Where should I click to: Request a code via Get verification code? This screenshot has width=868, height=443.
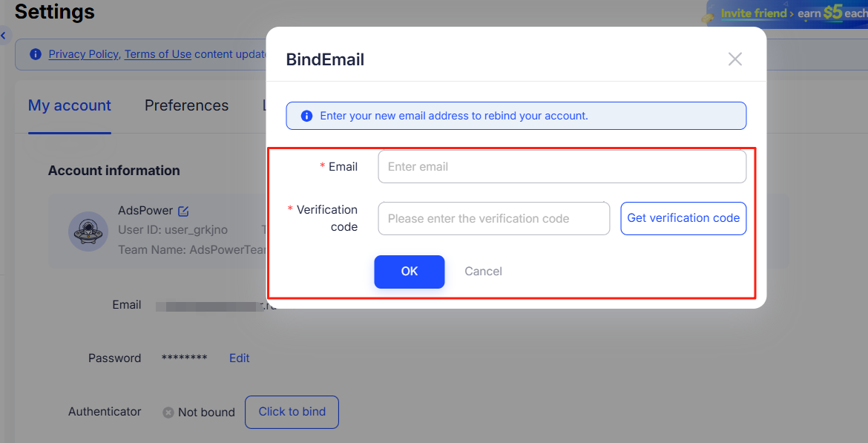pyautogui.click(x=683, y=218)
